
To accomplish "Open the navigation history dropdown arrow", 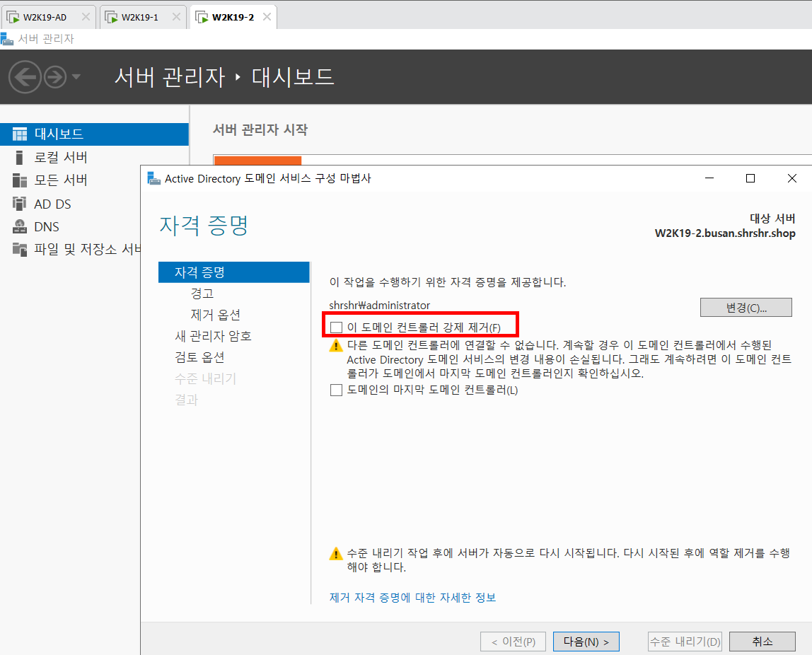I will [x=76, y=77].
